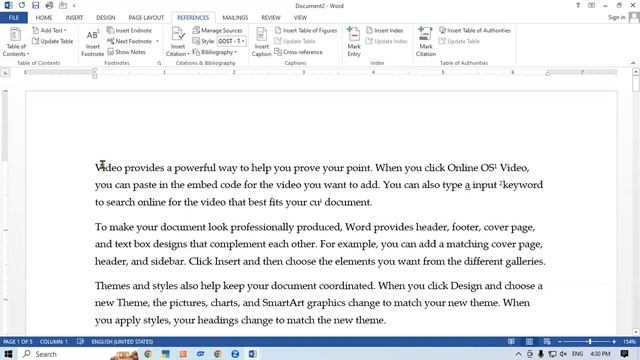
Task: Switch to Print Layout view
Action: point(529,342)
